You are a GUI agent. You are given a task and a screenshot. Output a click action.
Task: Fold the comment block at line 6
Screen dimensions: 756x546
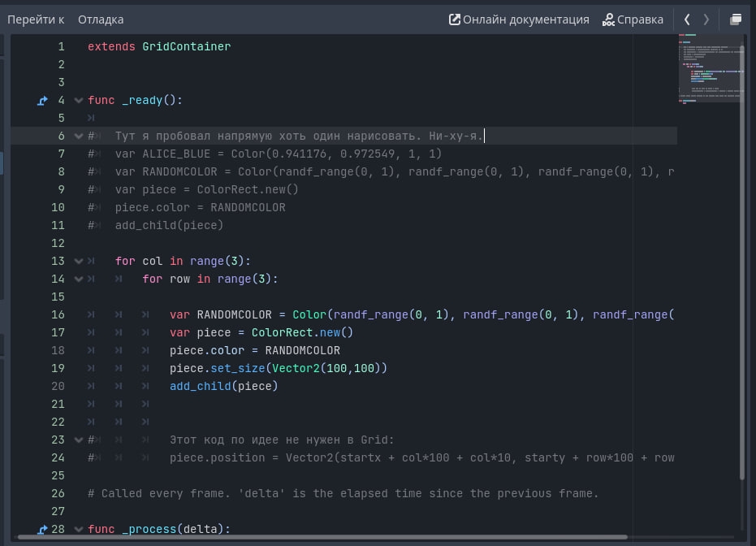tap(79, 136)
